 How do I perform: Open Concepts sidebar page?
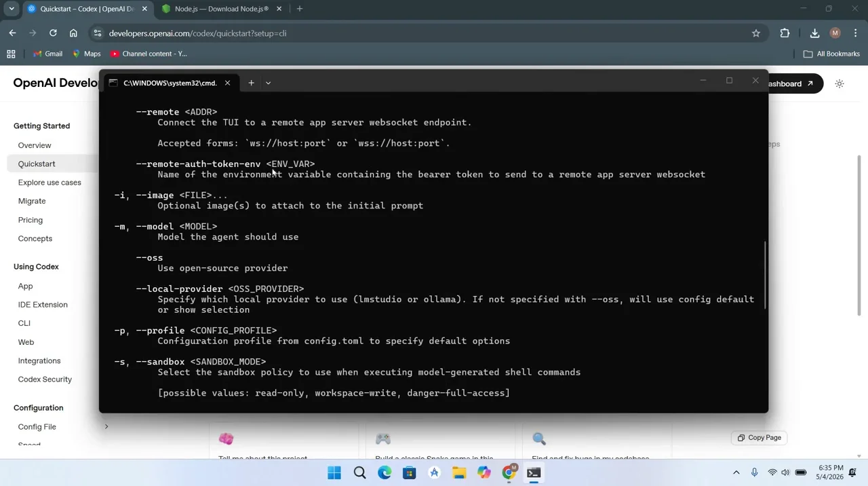point(35,238)
